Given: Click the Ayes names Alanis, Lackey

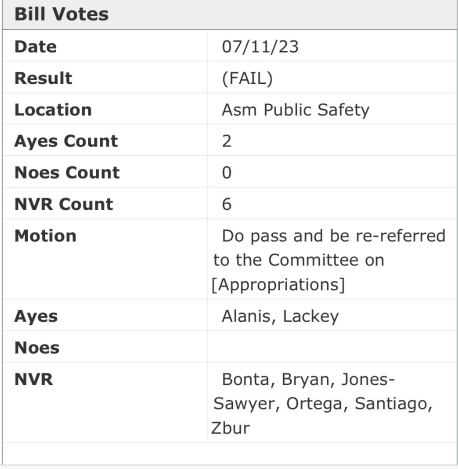Looking at the screenshot, I should point(280,316).
